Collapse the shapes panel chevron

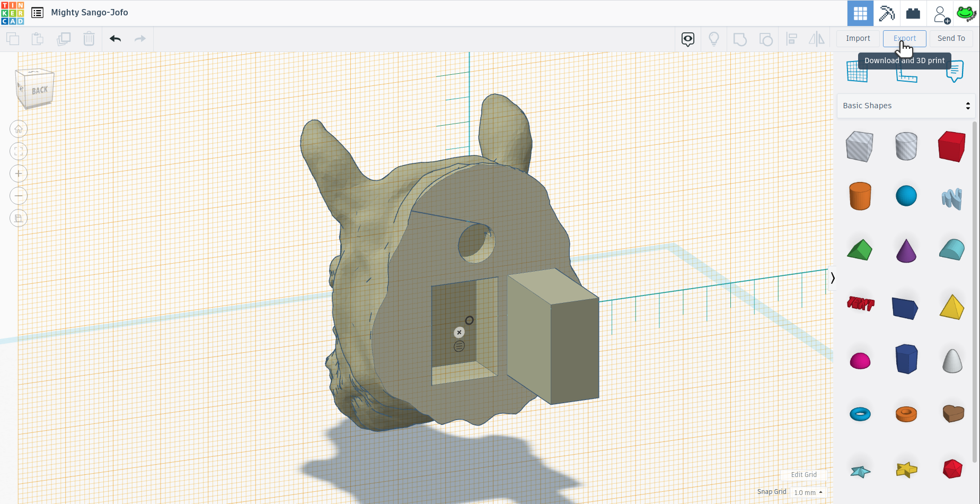pos(833,278)
